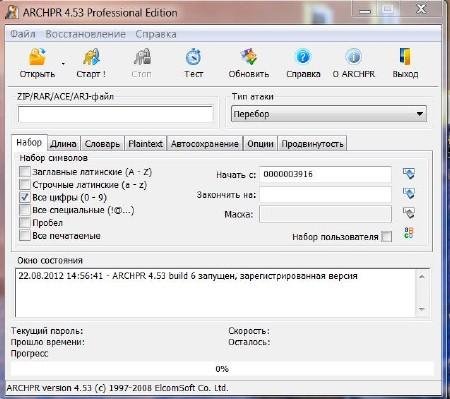This screenshot has width=450, height=399.
Task: Click the ARCHPR version 4.53 status bar text
Action: coord(117,388)
